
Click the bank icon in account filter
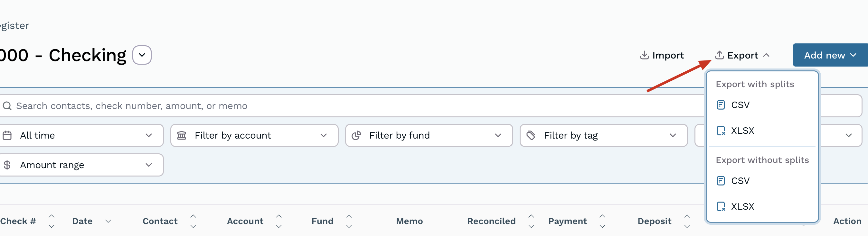pyautogui.click(x=182, y=136)
